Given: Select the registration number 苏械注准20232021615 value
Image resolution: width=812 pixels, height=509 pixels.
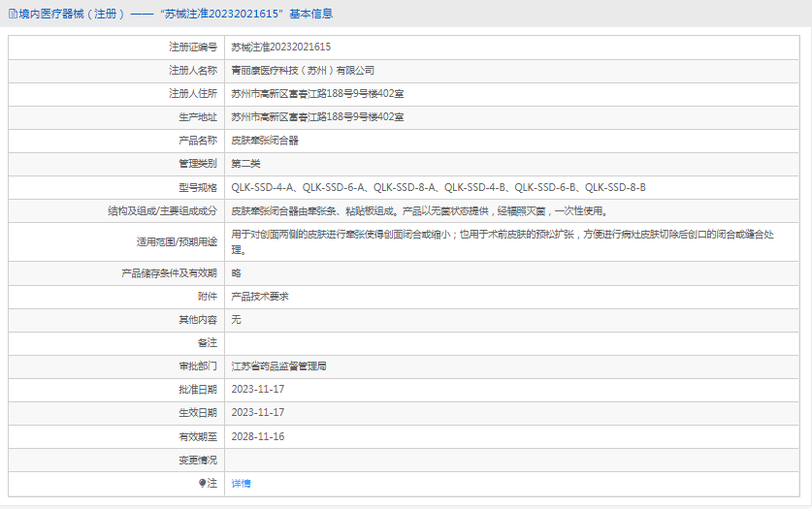Looking at the screenshot, I should click(x=280, y=48).
